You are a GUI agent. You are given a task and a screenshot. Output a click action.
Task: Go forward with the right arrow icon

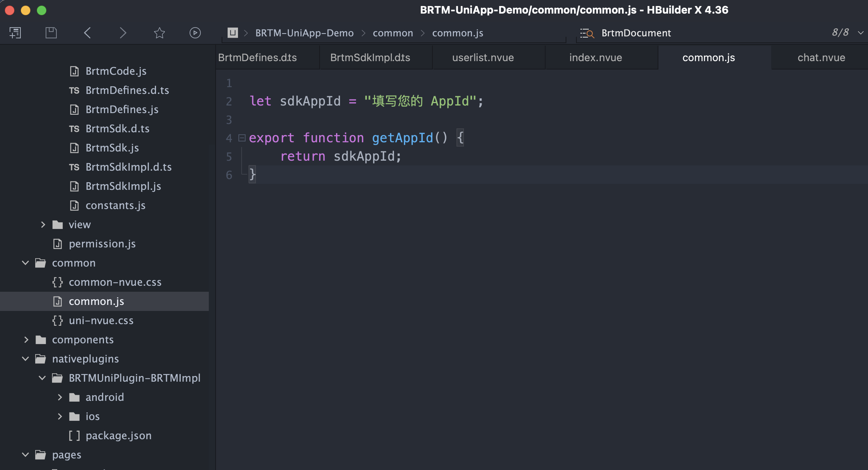123,33
